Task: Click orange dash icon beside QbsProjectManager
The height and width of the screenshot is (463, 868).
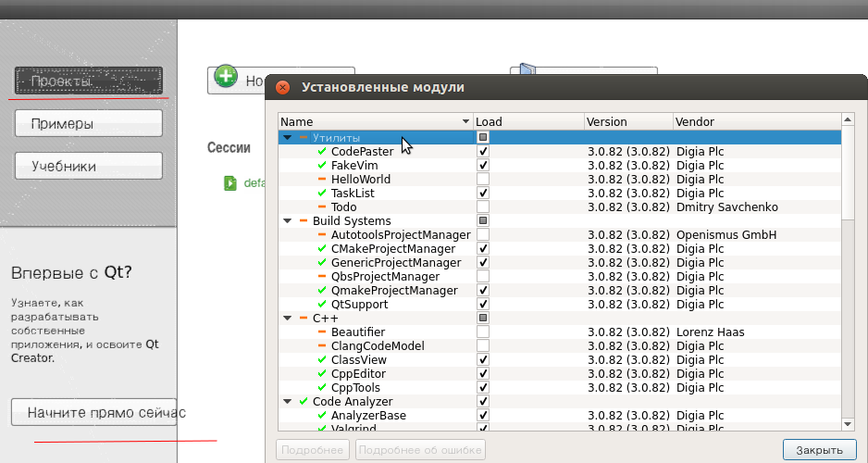Action: 322,276
